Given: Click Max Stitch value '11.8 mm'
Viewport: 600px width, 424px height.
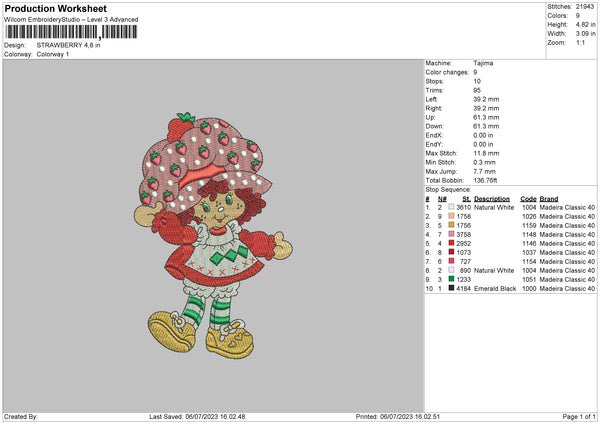Looking at the screenshot, I should coord(486,153).
